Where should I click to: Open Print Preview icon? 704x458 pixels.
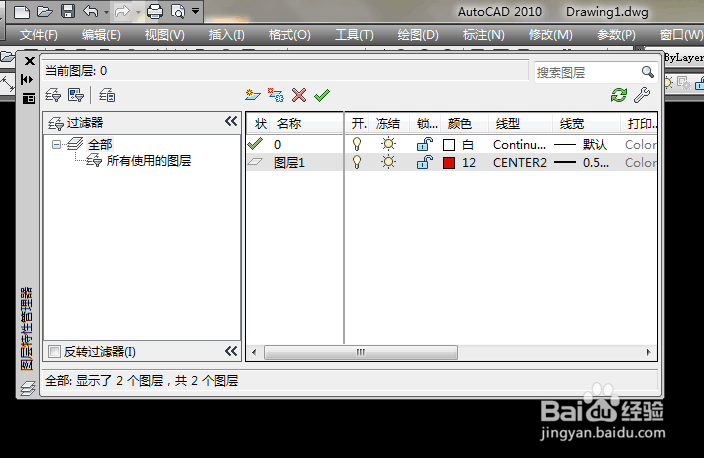178,11
